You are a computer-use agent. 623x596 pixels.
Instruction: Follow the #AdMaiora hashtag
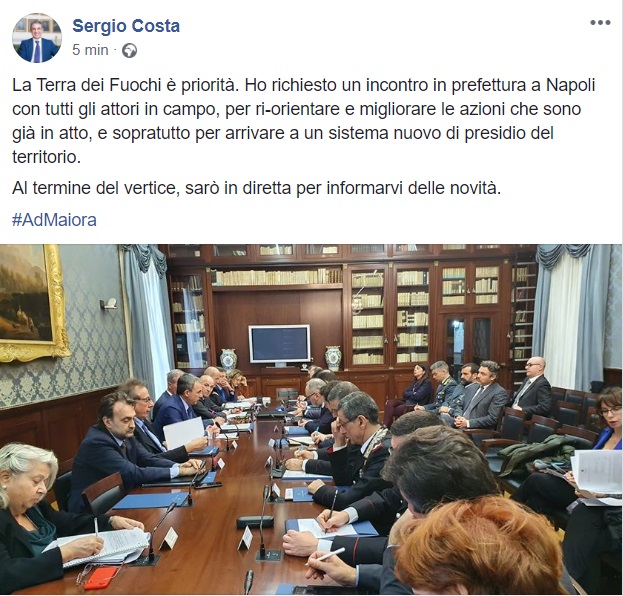(54, 220)
